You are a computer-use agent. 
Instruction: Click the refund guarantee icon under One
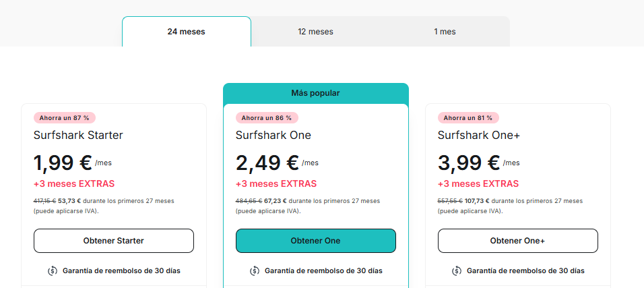click(x=255, y=270)
